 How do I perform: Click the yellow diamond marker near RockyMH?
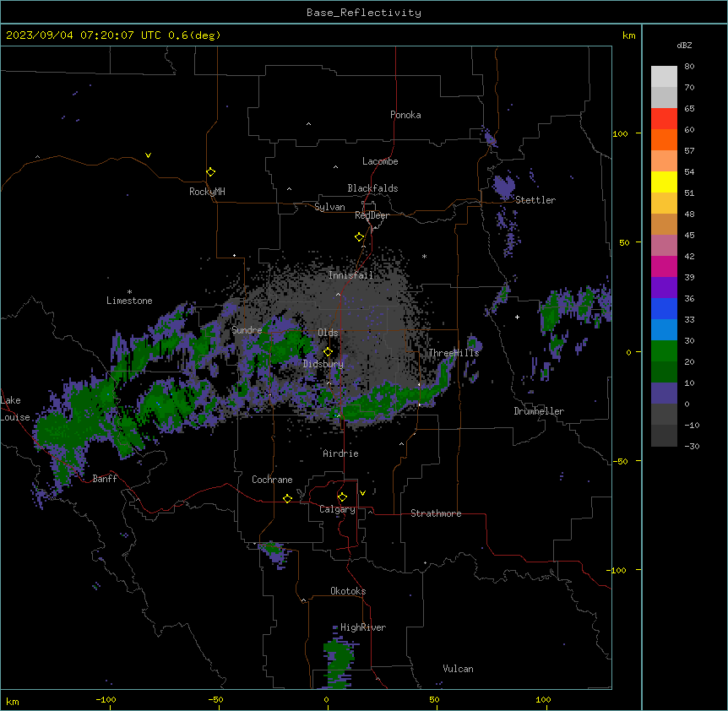tap(210, 172)
